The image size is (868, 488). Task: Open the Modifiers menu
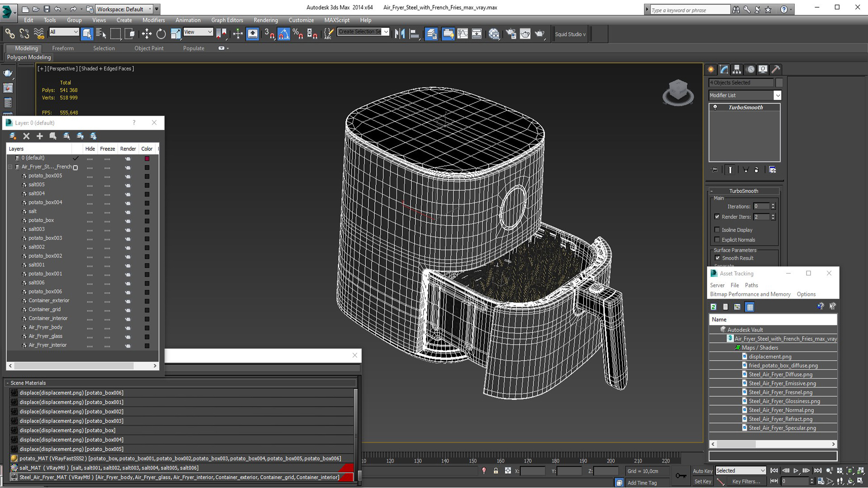click(153, 20)
